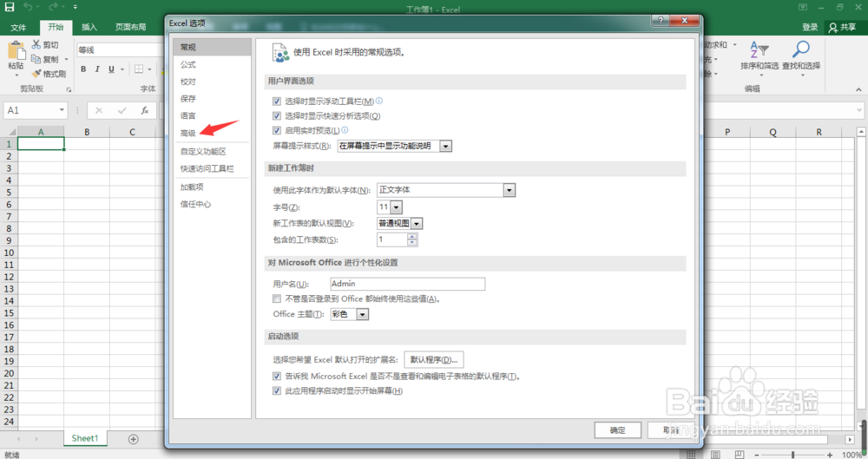The height and width of the screenshot is (459, 868).
Task: Click the 确定 OK button
Action: click(618, 430)
